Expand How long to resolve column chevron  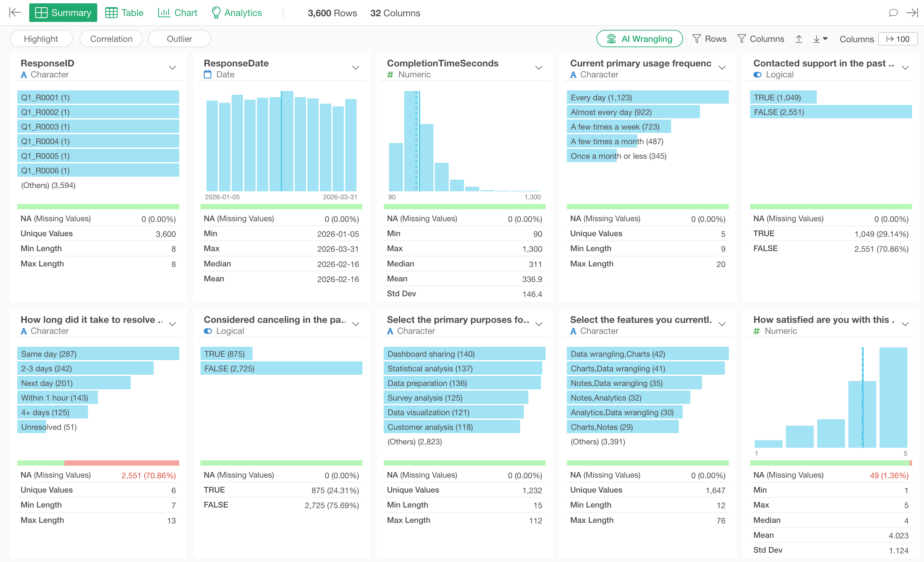[x=172, y=324]
